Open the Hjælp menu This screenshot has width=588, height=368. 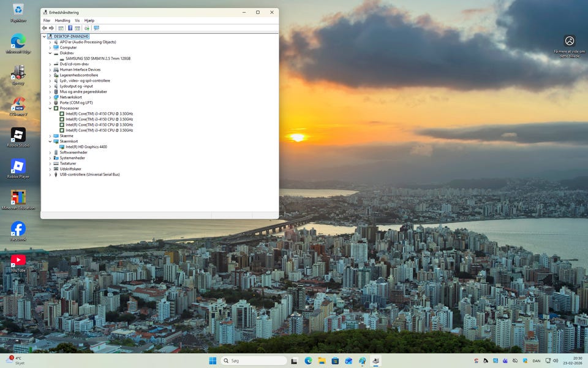89,20
